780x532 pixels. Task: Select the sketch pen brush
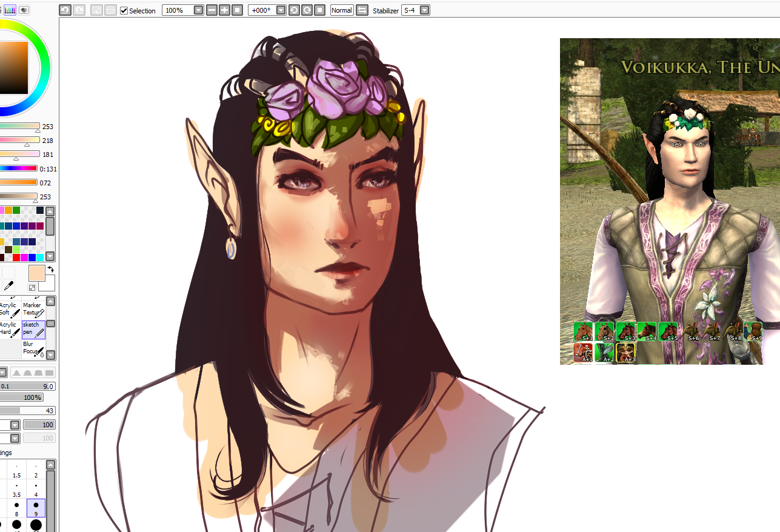point(33,329)
